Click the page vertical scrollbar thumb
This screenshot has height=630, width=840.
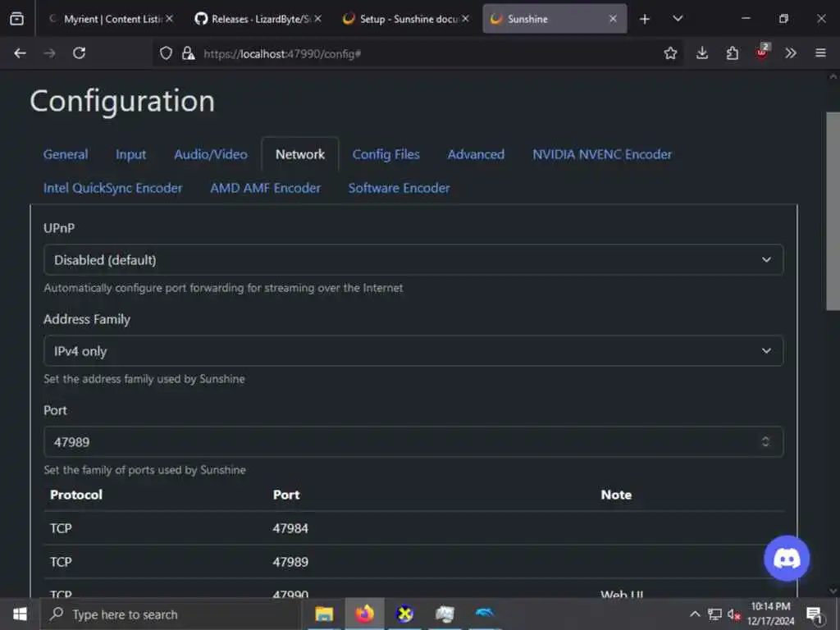pos(833,211)
